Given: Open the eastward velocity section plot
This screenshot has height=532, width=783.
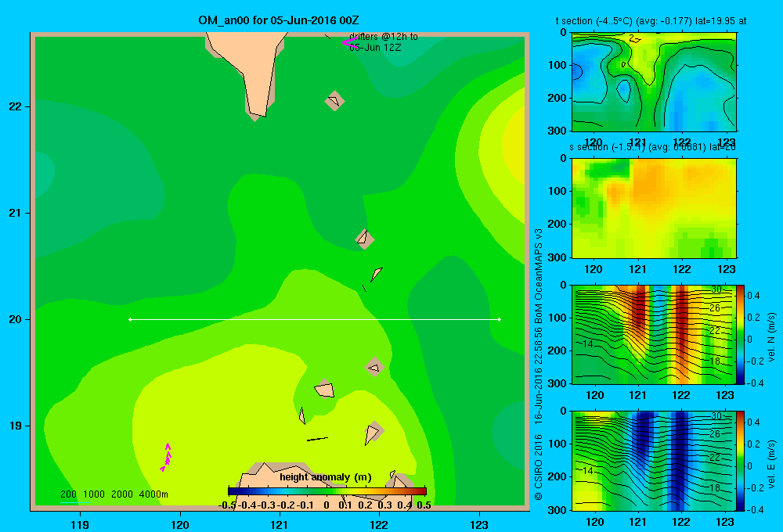Looking at the screenshot, I should click(653, 461).
